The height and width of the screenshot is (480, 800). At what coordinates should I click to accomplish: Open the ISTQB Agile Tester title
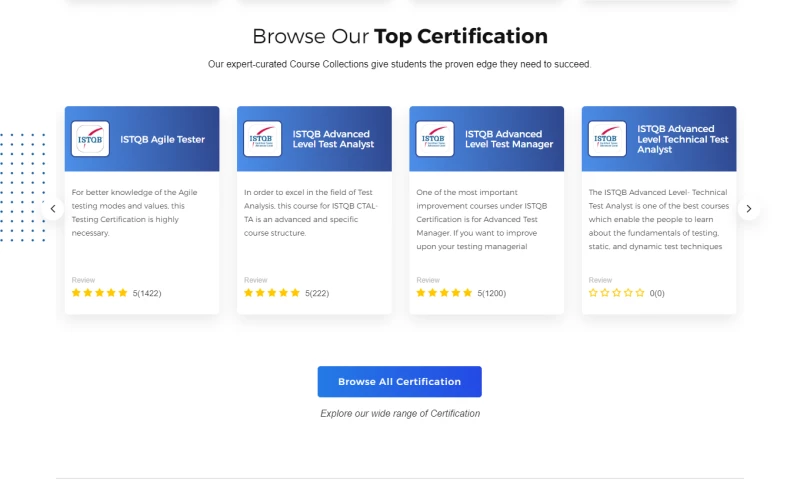(162, 139)
